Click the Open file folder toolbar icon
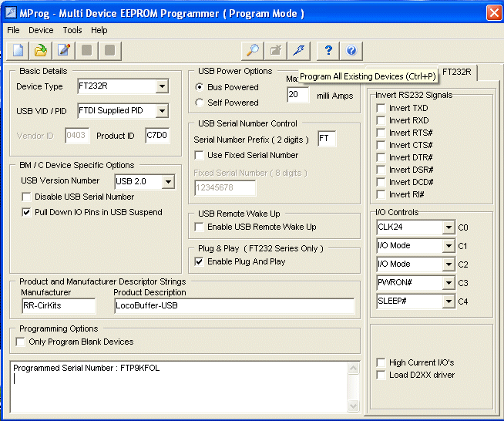Screen dimensions: 504x421 pyautogui.click(x=41, y=51)
